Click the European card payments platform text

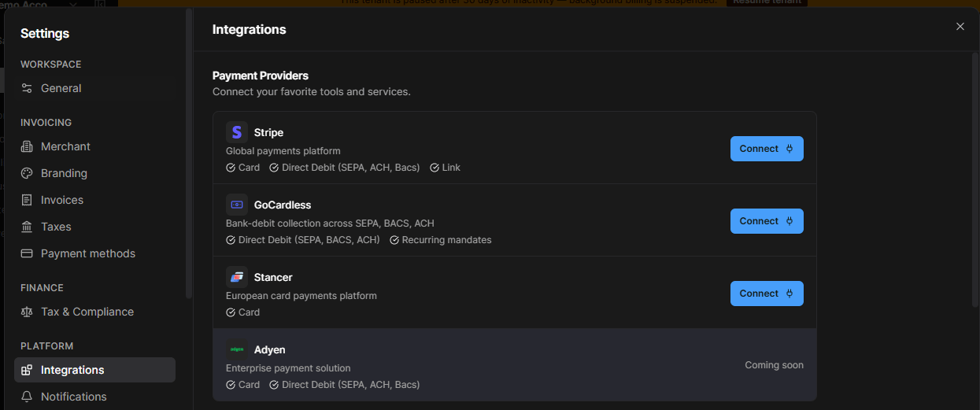[x=301, y=296]
